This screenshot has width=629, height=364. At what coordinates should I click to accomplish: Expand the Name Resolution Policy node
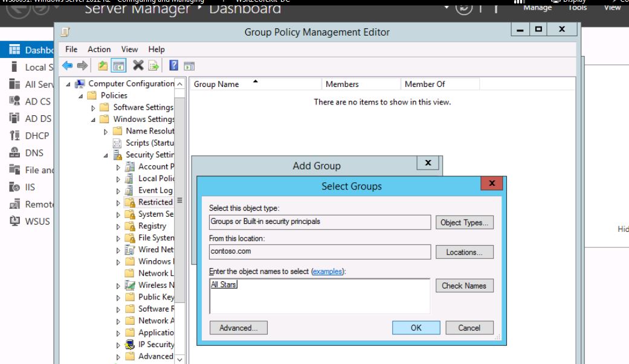coord(106,131)
